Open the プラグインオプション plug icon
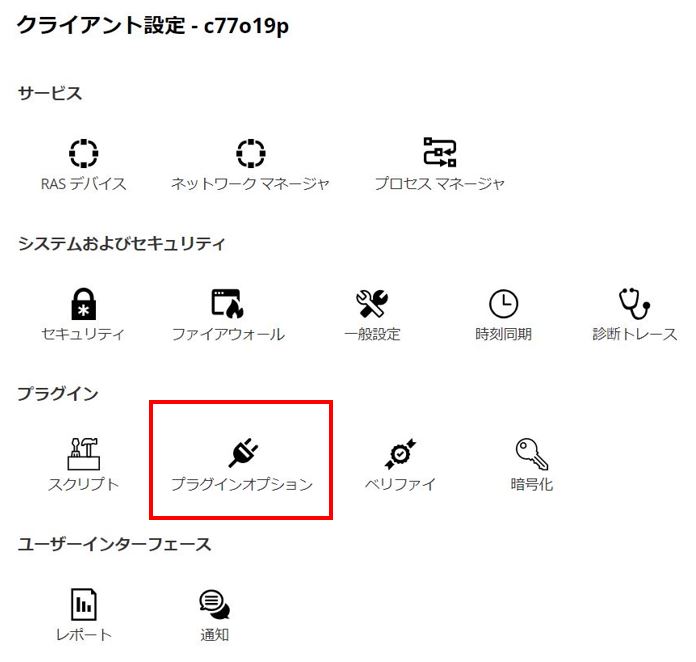Screen dimensions: 696x662 tap(243, 453)
